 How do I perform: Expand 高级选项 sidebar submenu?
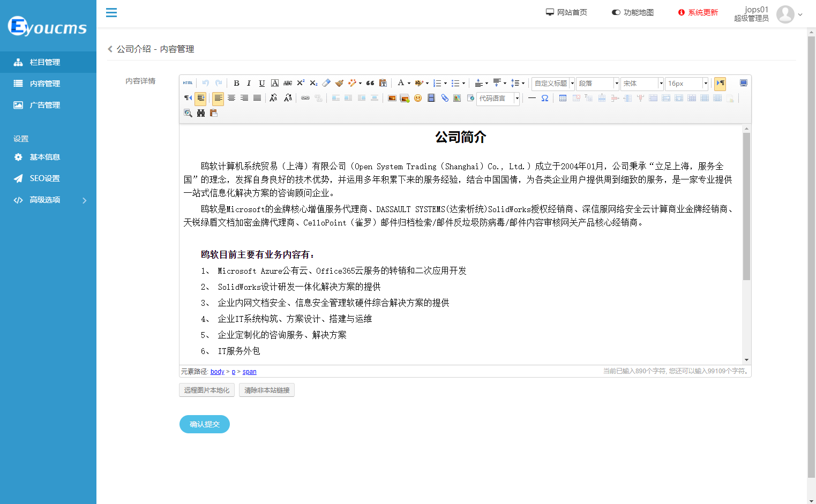[x=48, y=200]
